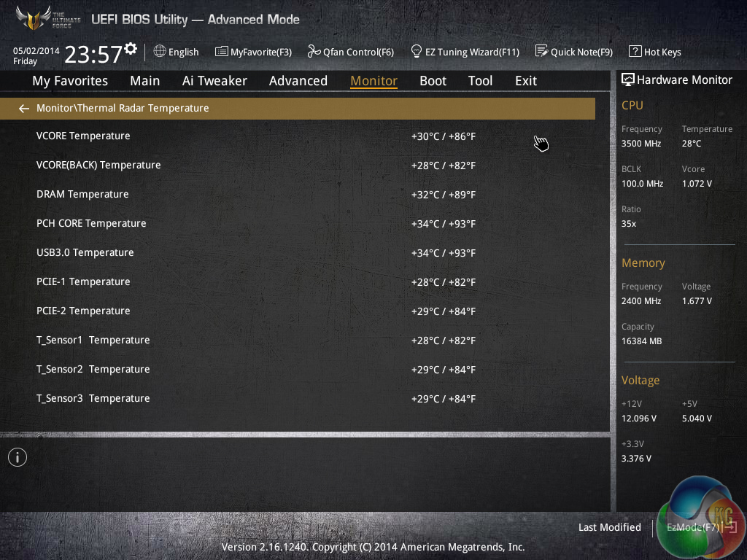Go to the Advanced tab
The height and width of the screenshot is (560, 747).
[x=298, y=81]
